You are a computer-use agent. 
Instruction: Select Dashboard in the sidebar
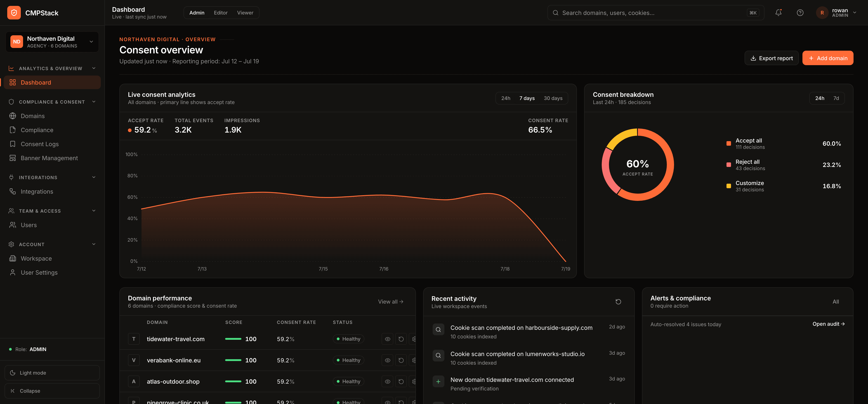click(x=52, y=83)
